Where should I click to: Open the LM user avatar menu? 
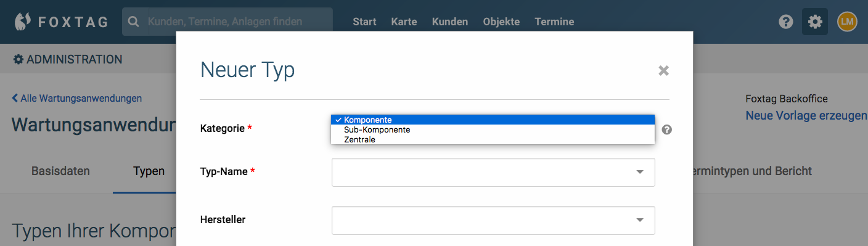[x=847, y=22]
